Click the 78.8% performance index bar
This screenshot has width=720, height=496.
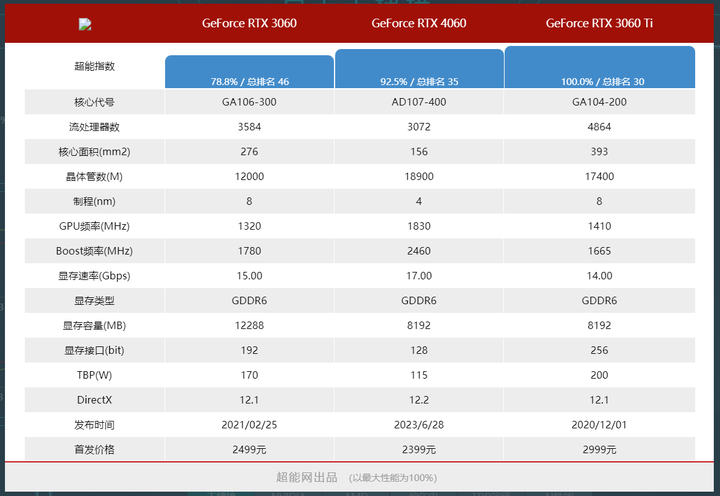point(249,72)
